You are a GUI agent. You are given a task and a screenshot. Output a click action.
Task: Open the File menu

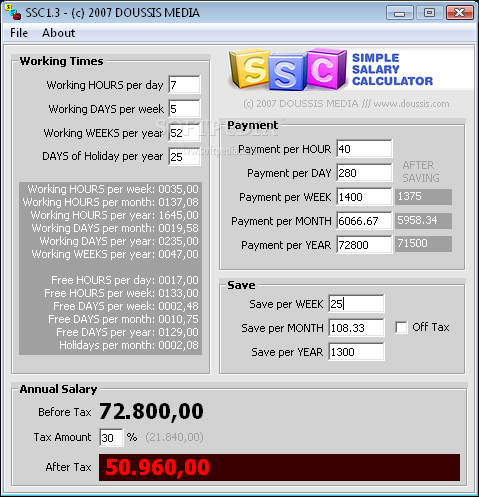[x=19, y=33]
